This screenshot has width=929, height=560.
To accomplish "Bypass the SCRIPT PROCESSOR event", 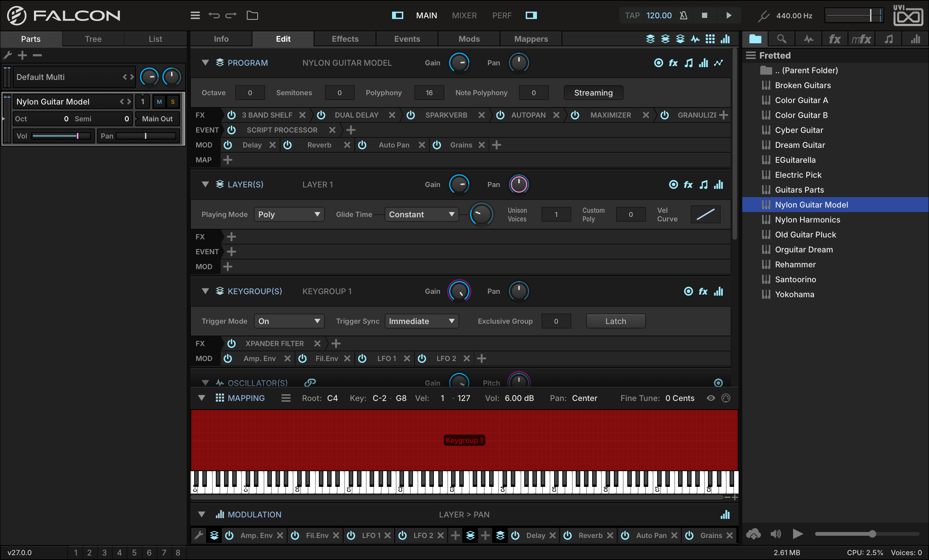I will tap(232, 130).
